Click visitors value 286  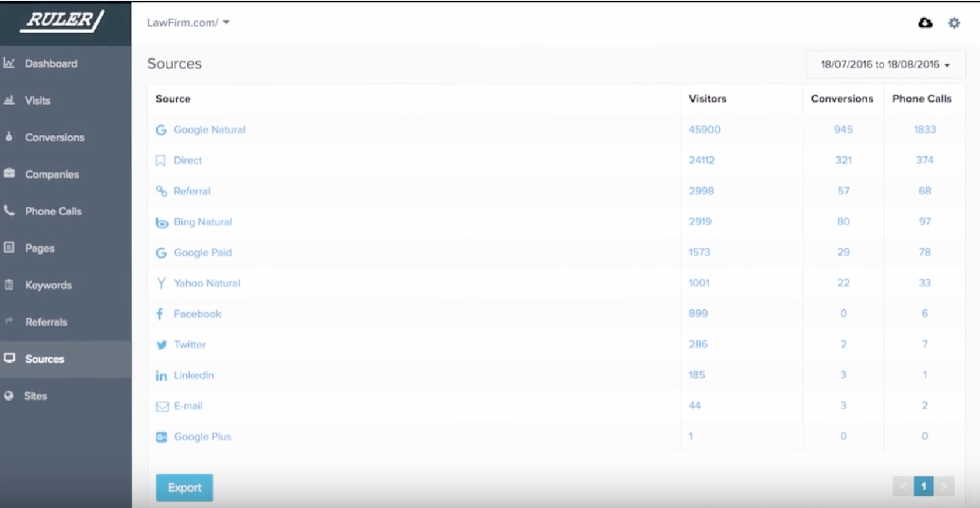[x=698, y=344]
